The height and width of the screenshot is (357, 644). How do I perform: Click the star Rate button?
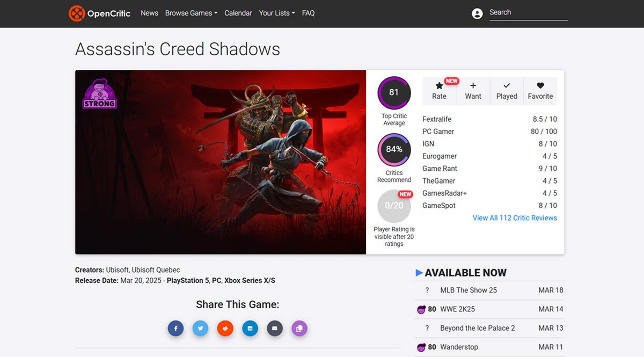click(439, 91)
